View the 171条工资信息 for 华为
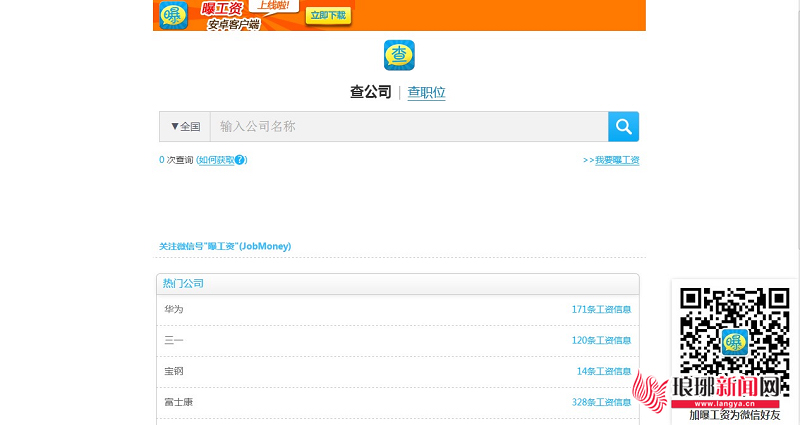This screenshot has width=800, height=425. 601,309
